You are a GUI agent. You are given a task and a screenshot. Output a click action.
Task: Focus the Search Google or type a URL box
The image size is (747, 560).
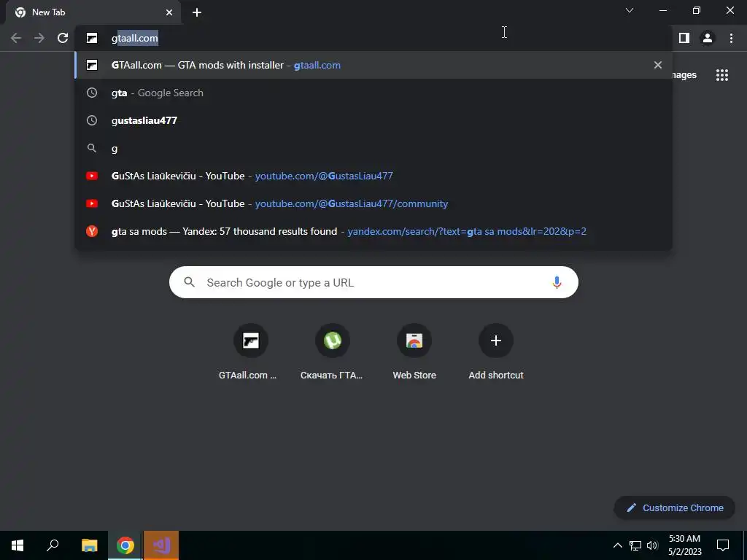[x=373, y=282]
